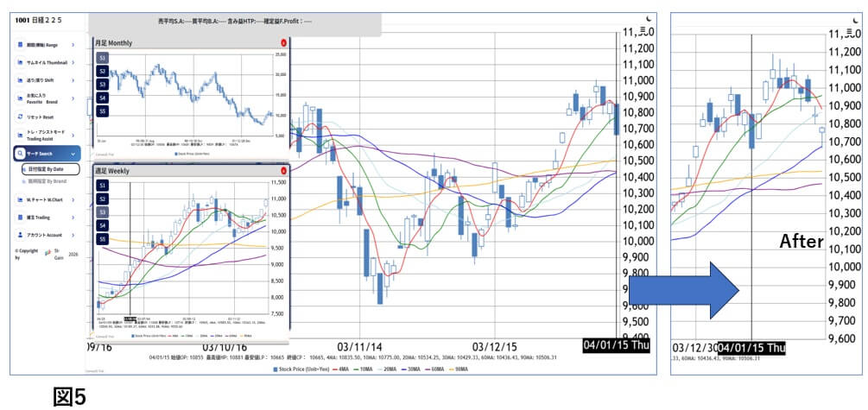Viewport: 868px width, 410px height.
Task: Expand the W.Chart submenu chevron
Action: coord(73,199)
